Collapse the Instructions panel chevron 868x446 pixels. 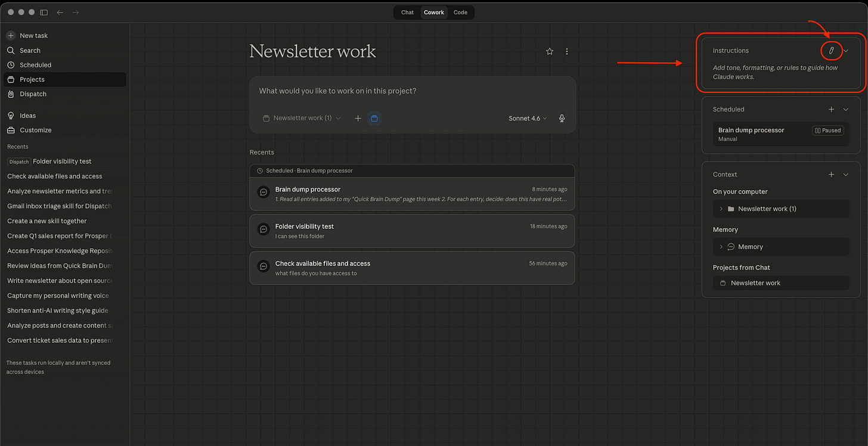pyautogui.click(x=846, y=51)
